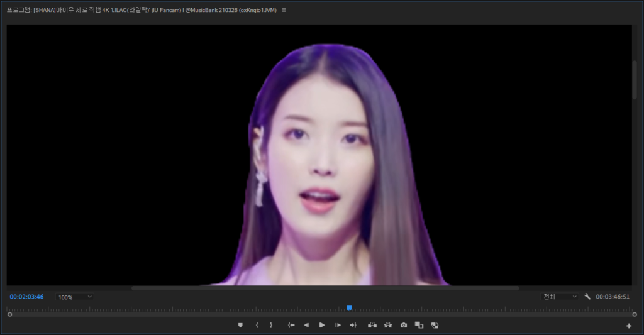Click the vertical scrollbar beside the video

click(x=635, y=80)
